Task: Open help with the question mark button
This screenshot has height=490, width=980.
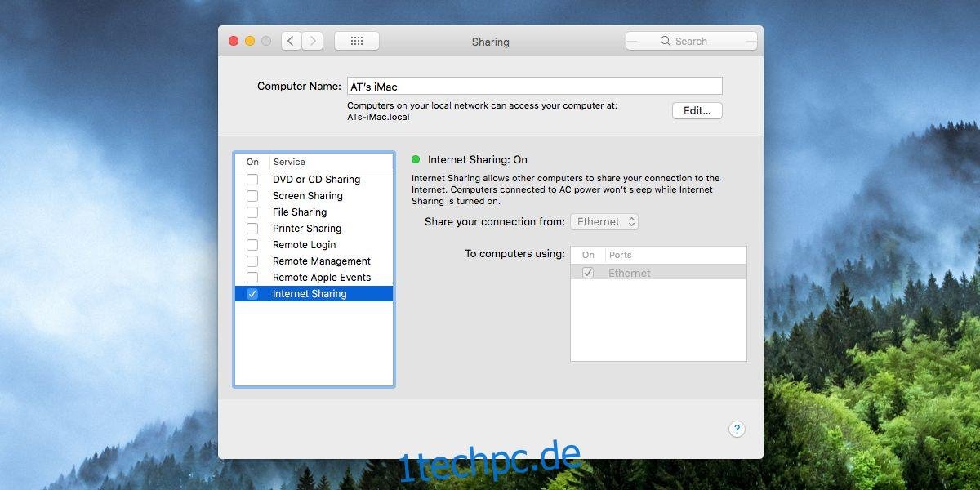Action: point(736,430)
